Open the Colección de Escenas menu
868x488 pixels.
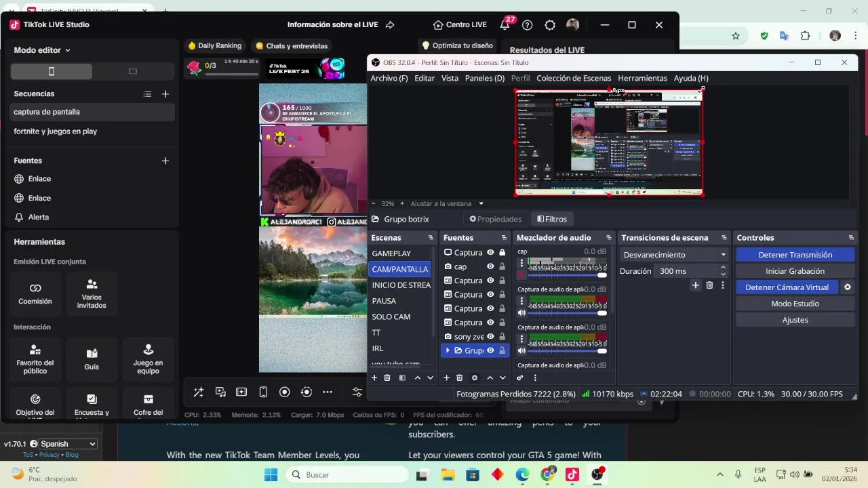pyautogui.click(x=574, y=78)
